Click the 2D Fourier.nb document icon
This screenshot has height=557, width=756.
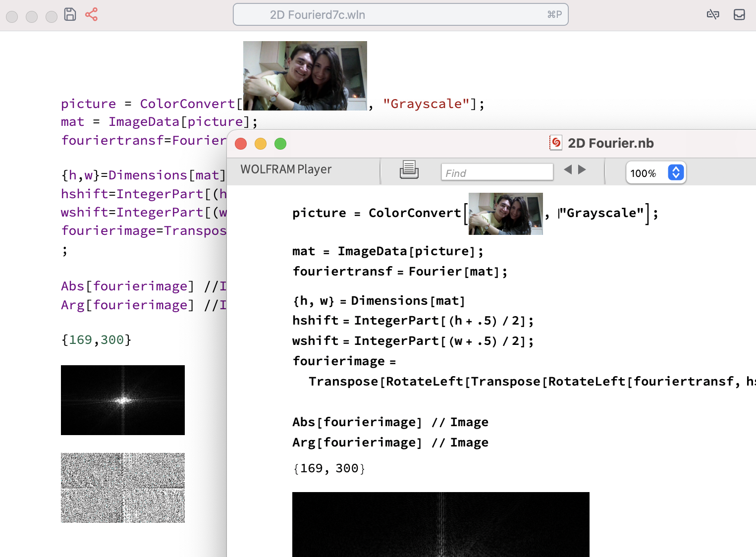click(x=556, y=143)
